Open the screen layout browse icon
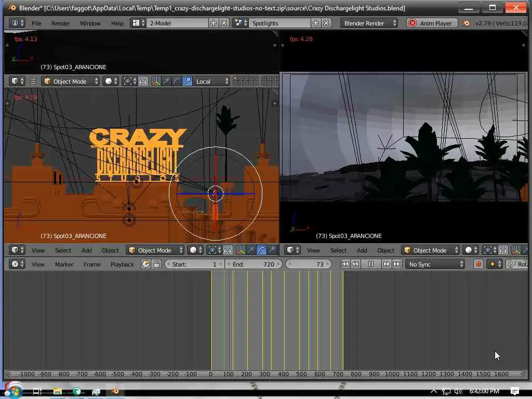532x399 pixels. [138, 23]
